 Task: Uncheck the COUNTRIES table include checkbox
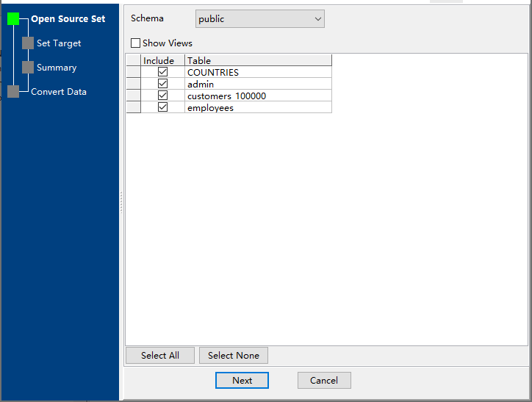click(x=162, y=72)
